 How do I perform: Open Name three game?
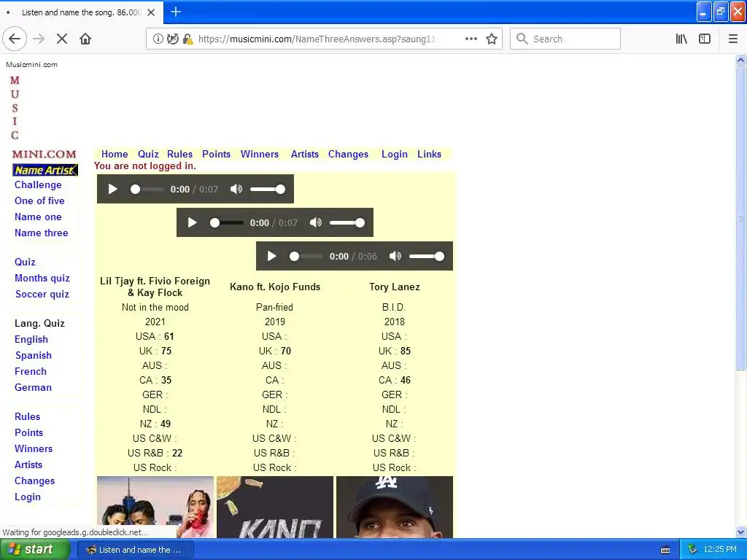click(42, 233)
